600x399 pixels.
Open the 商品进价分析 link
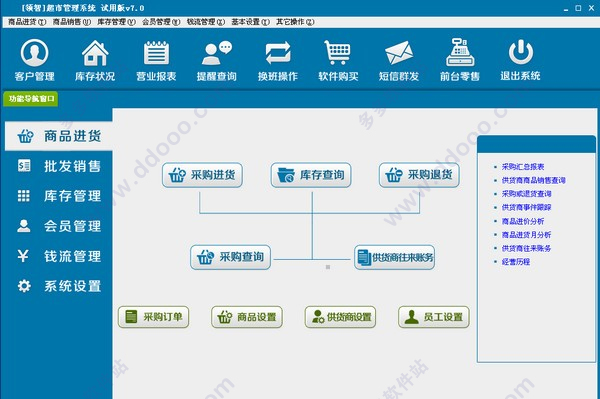(x=523, y=221)
